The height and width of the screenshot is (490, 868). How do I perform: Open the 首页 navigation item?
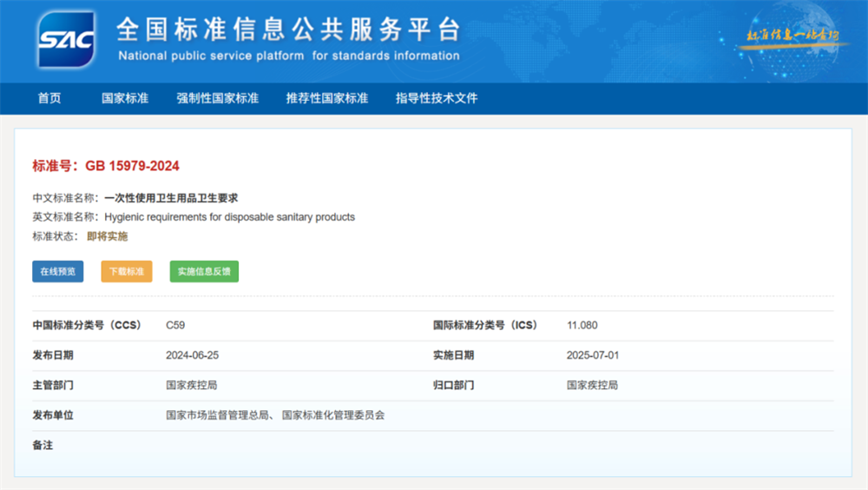[x=49, y=98]
